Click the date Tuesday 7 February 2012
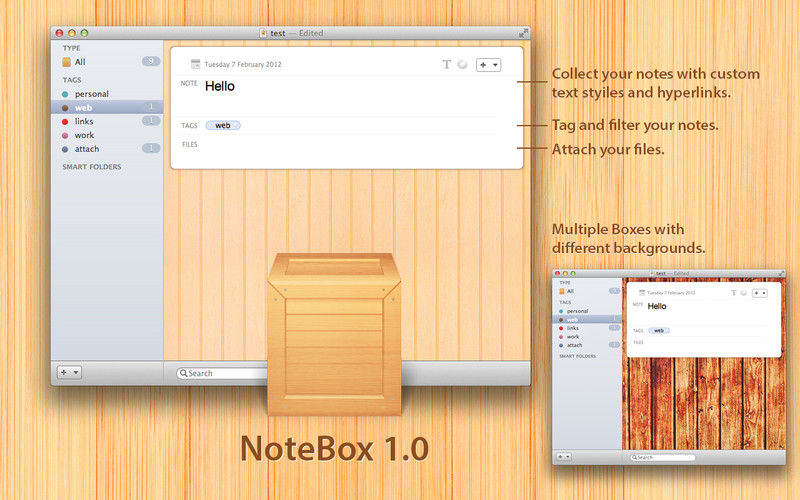Screen dimensions: 800x500 pos(243,64)
